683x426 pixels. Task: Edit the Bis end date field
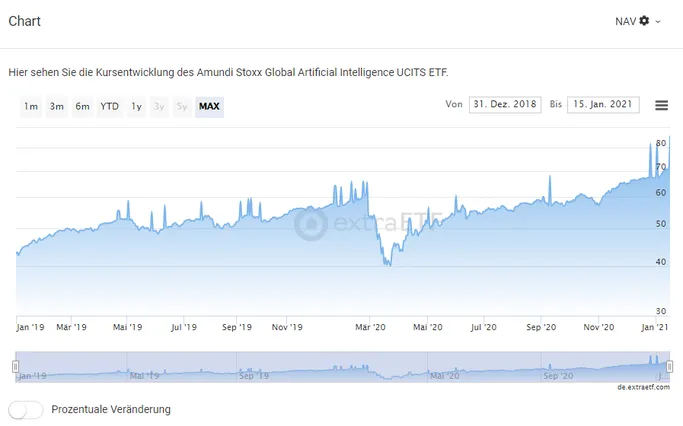coord(603,105)
